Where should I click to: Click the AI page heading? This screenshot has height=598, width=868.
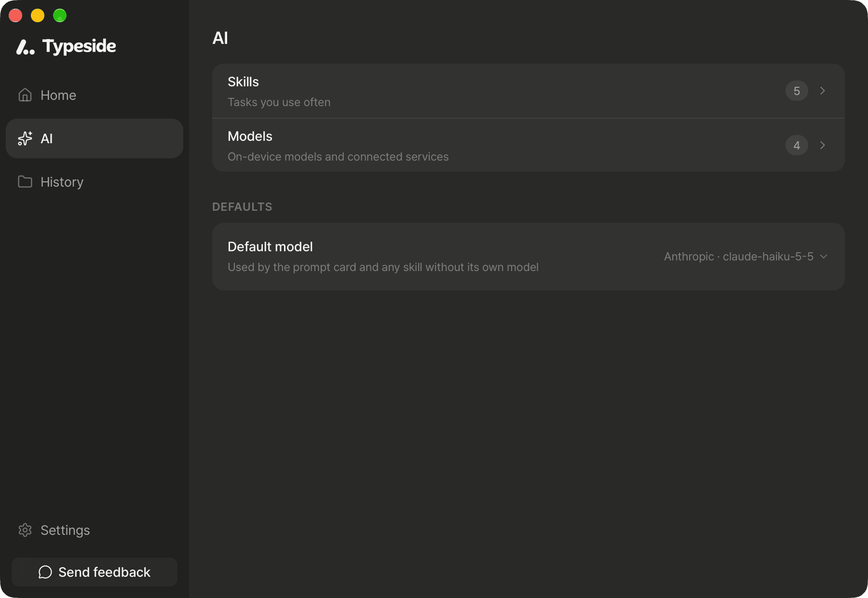point(220,38)
